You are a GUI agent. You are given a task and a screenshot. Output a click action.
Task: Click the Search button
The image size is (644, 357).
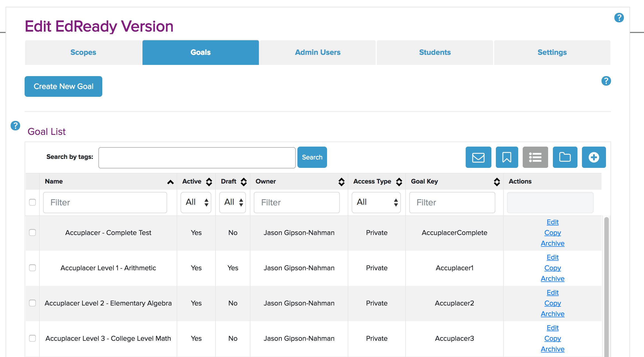coord(312,157)
